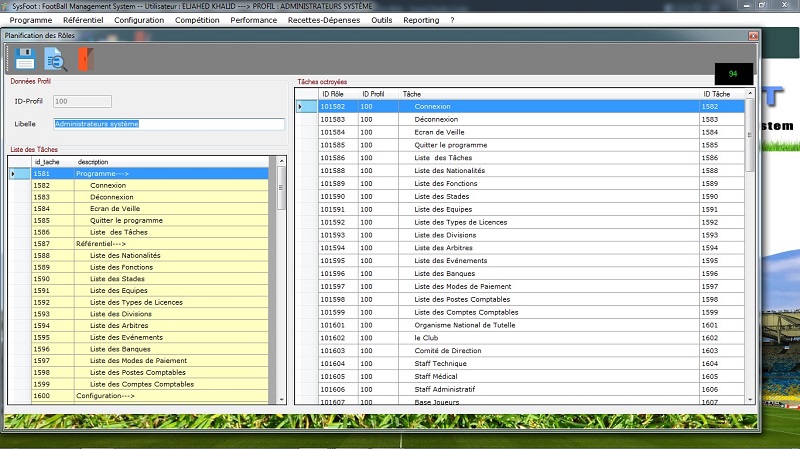Click the Liste des Tâches scrollbar thumb
800x449 pixels.
pos(281,188)
